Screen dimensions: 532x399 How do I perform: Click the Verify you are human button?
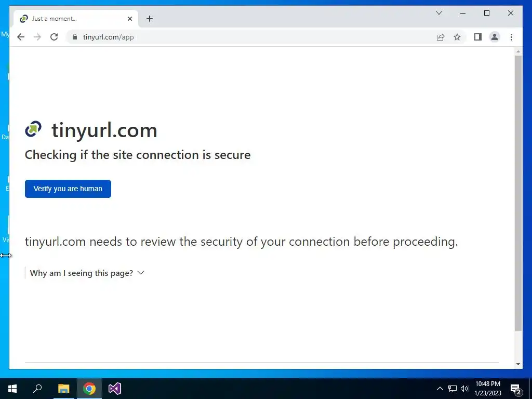(68, 189)
